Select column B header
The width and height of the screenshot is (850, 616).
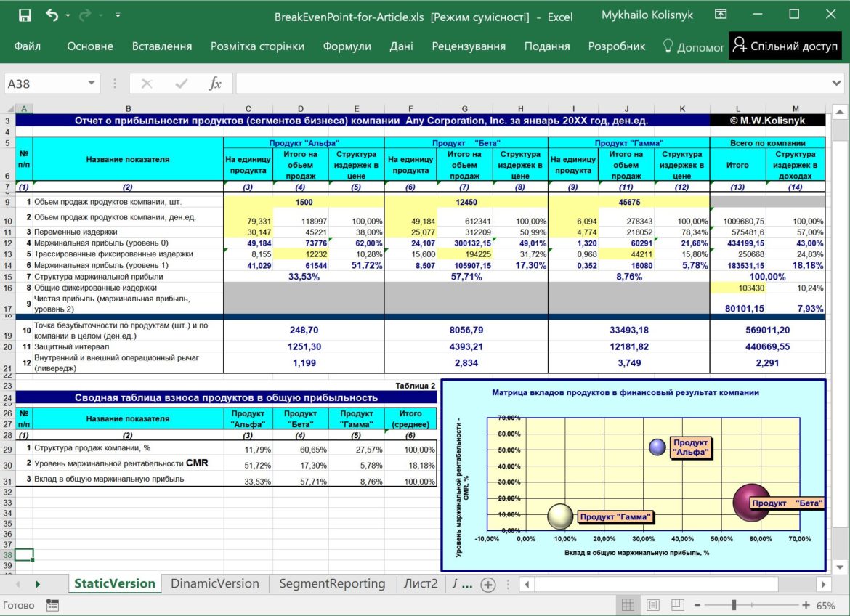click(128, 108)
